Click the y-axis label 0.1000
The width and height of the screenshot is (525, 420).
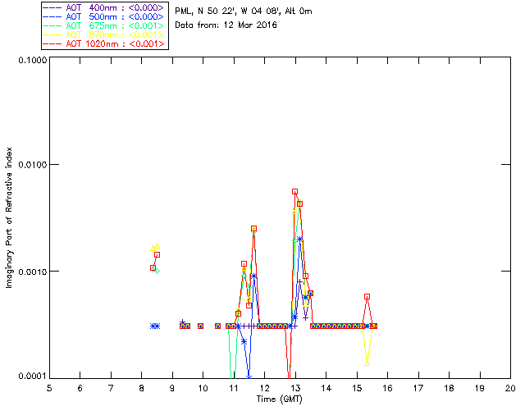pyautogui.click(x=32, y=60)
